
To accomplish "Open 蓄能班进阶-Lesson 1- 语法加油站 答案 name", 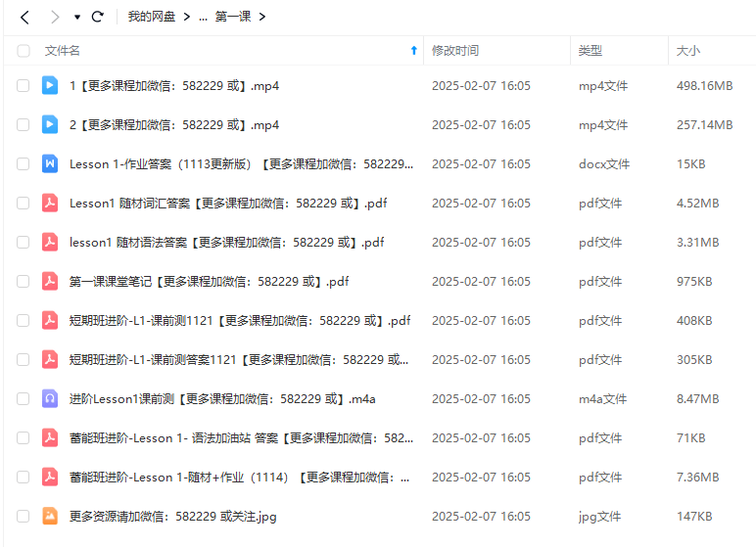I will (x=241, y=437).
